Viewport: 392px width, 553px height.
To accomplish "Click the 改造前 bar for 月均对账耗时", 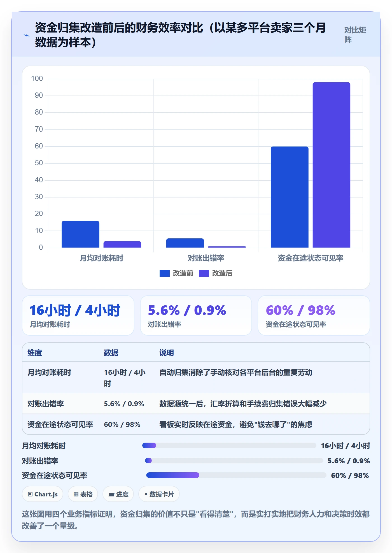I will [x=80, y=234].
